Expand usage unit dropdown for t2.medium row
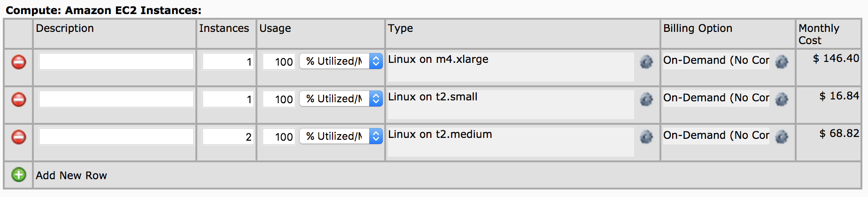 (x=341, y=136)
